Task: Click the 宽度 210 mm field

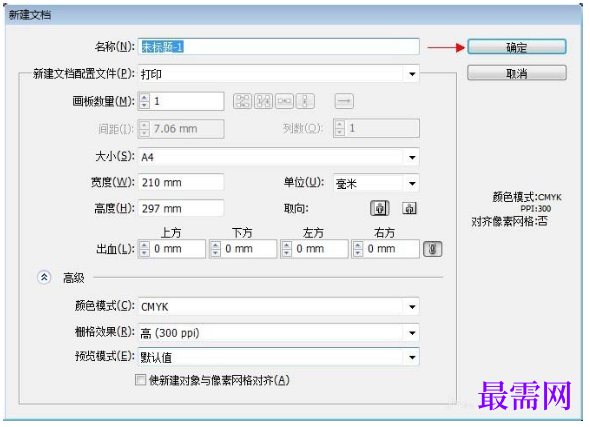Action: pos(181,182)
